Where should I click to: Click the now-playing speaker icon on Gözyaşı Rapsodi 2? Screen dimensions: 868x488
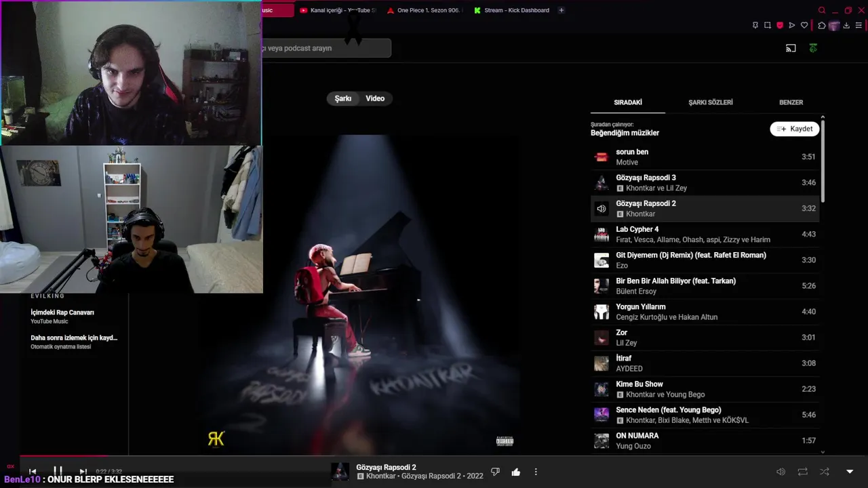point(601,209)
